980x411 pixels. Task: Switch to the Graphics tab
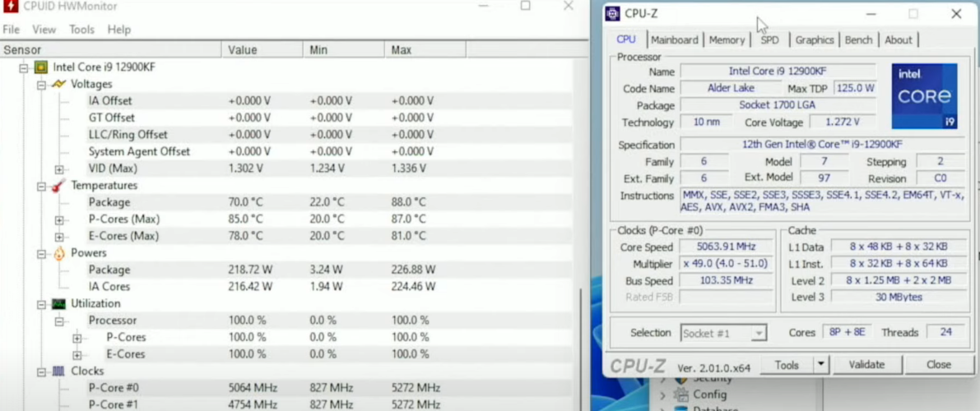[x=815, y=40]
